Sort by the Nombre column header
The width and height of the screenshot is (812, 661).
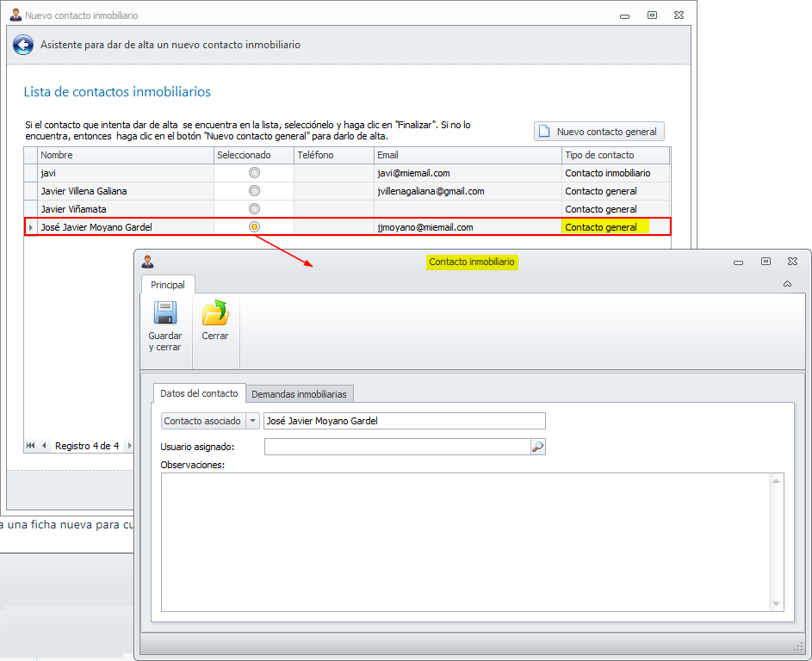[126, 155]
